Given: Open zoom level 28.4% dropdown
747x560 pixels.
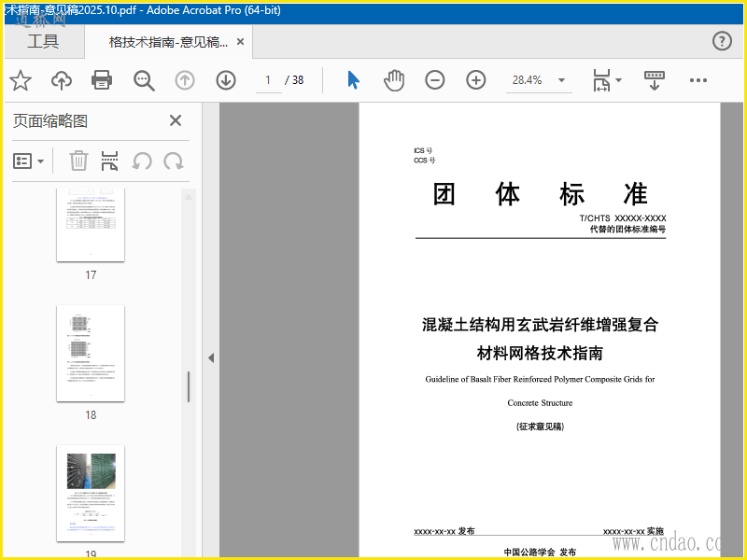Looking at the screenshot, I should click(539, 80).
